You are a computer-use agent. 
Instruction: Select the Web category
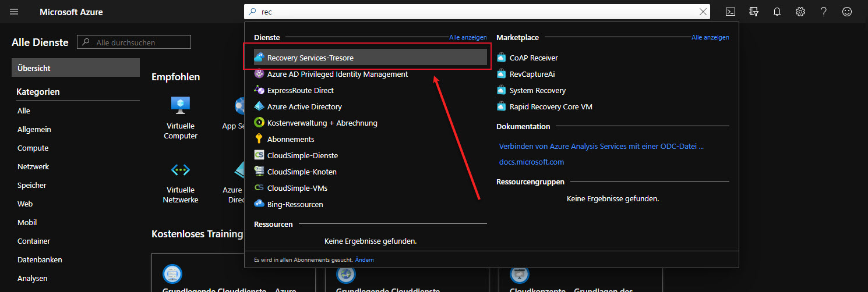pos(25,204)
